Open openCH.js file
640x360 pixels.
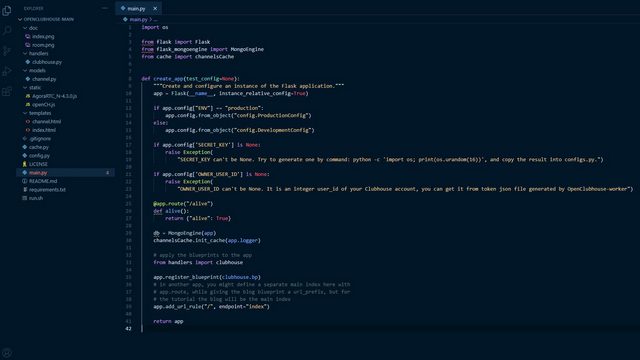pyautogui.click(x=43, y=104)
